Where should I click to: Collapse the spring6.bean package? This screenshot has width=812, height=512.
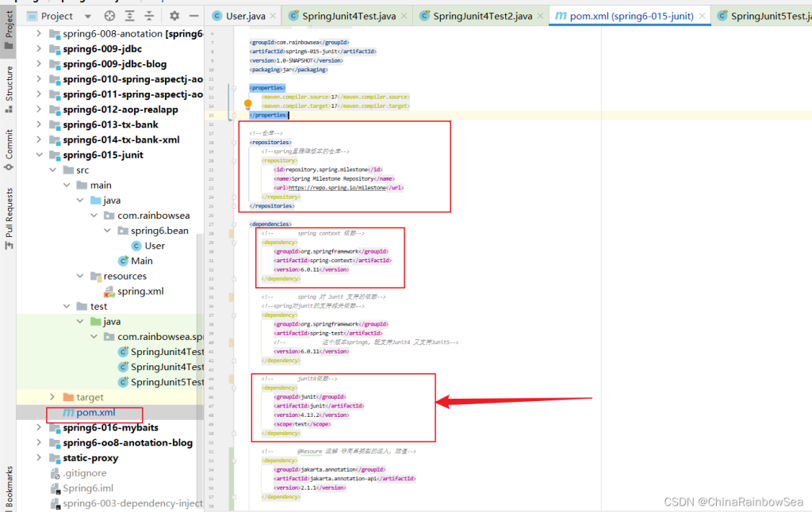pyautogui.click(x=106, y=230)
